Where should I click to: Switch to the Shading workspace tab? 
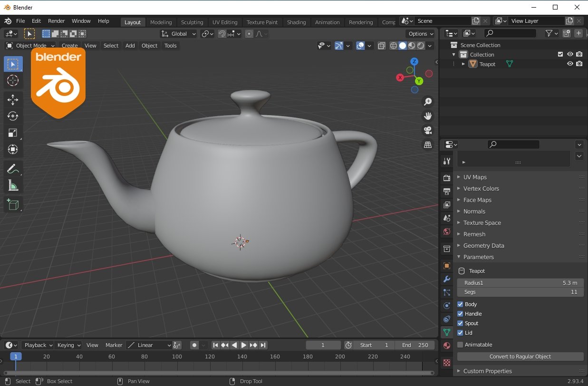click(296, 22)
